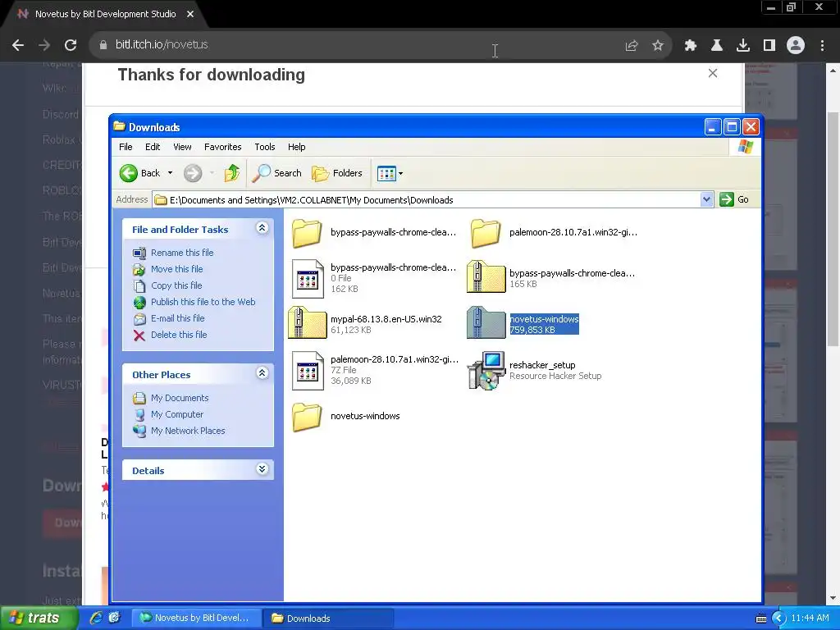Select the mypal-68.13.8.en-US.win32 zip icon

(307, 323)
